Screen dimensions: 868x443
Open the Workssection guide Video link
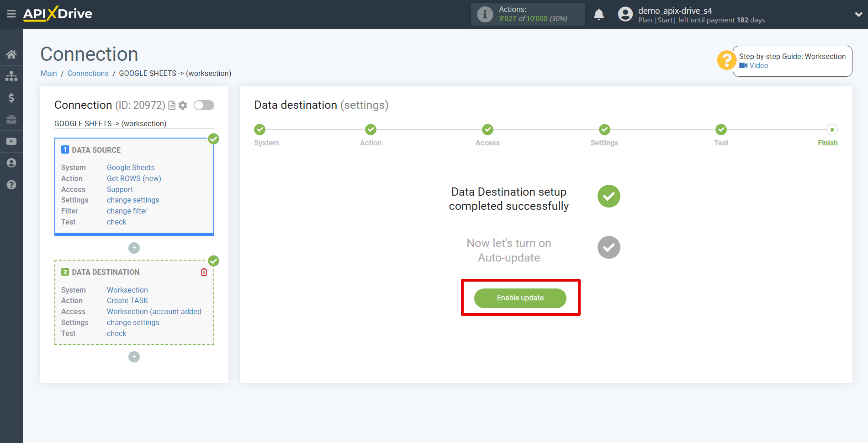(754, 65)
